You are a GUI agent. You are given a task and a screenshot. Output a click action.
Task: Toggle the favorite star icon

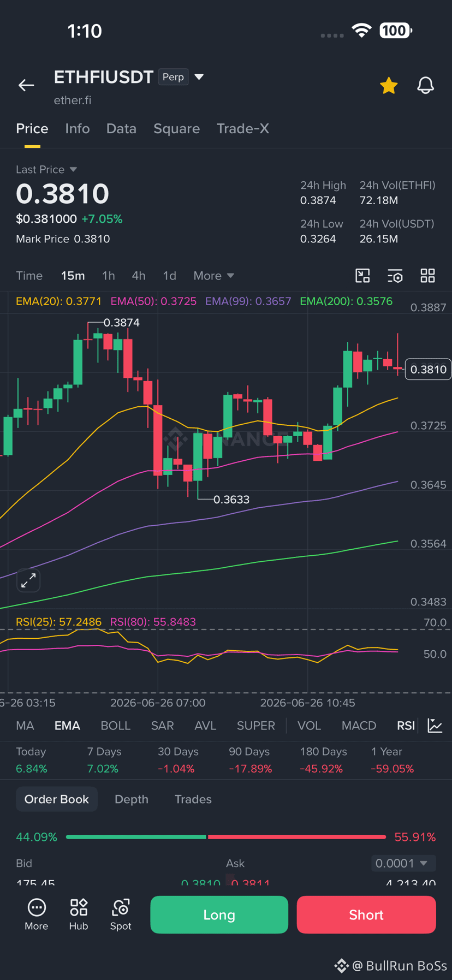[389, 85]
